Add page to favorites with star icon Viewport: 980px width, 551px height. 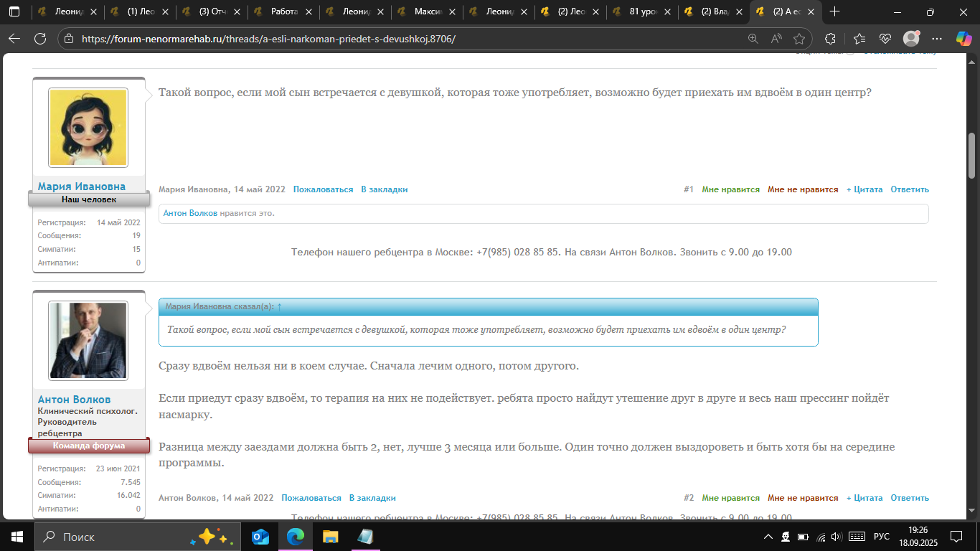[x=799, y=39]
